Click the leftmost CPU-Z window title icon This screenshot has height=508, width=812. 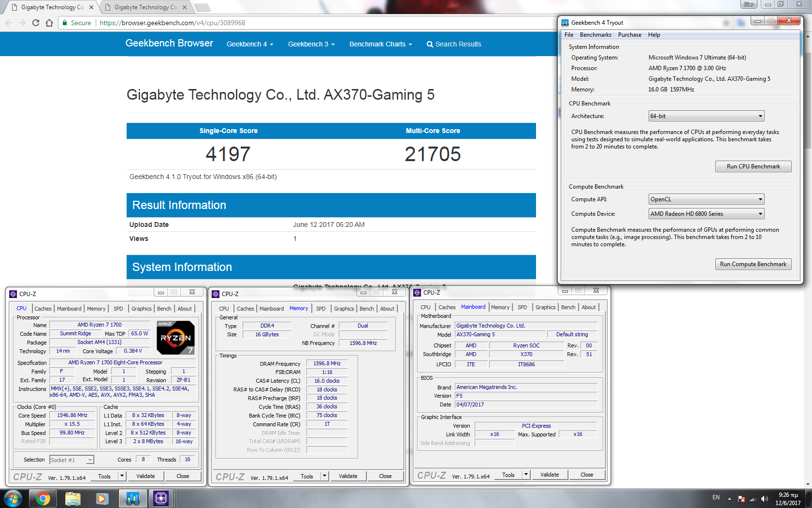pos(13,294)
